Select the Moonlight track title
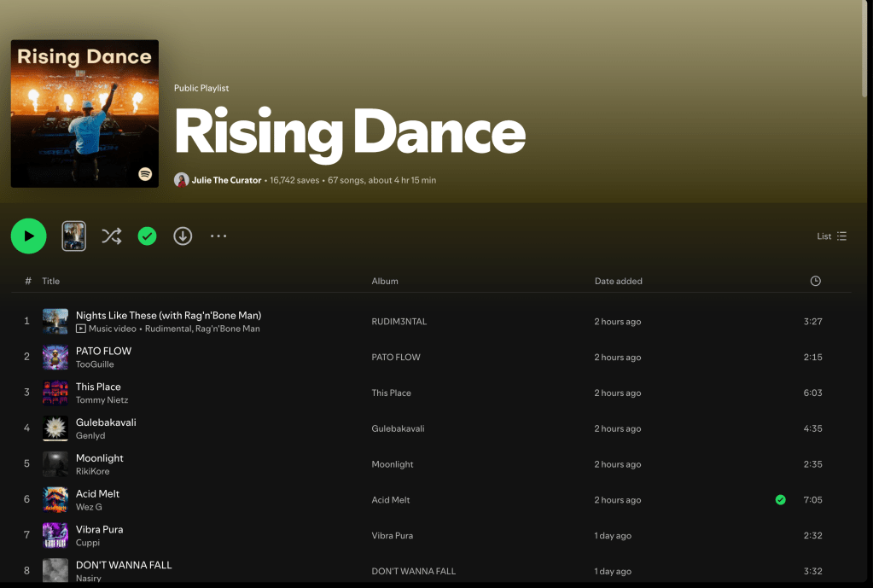Image resolution: width=873 pixels, height=588 pixels. tap(100, 457)
